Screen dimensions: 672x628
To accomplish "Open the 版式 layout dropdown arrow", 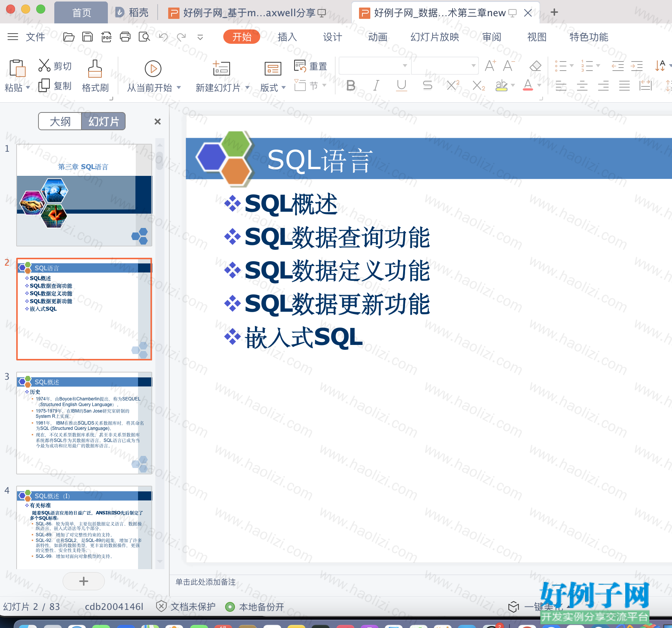I will 284,88.
